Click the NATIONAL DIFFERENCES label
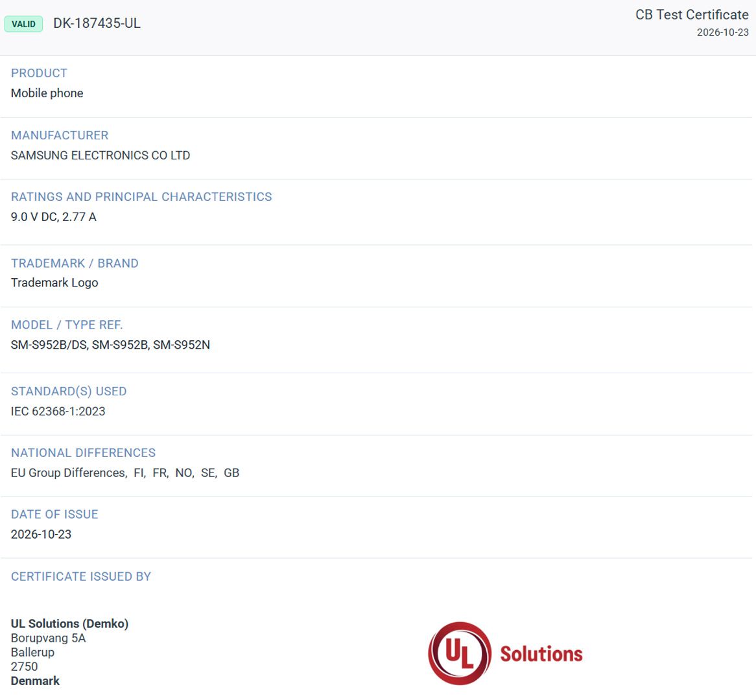 click(84, 452)
